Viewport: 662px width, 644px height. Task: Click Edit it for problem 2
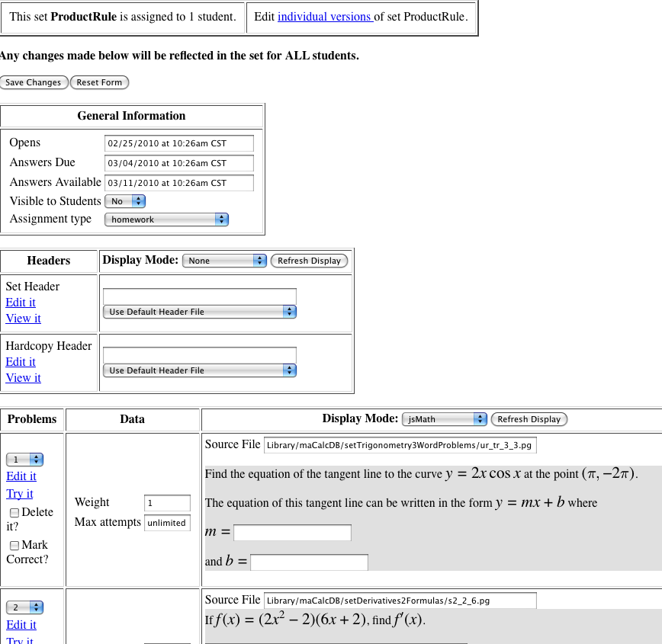(x=21, y=625)
